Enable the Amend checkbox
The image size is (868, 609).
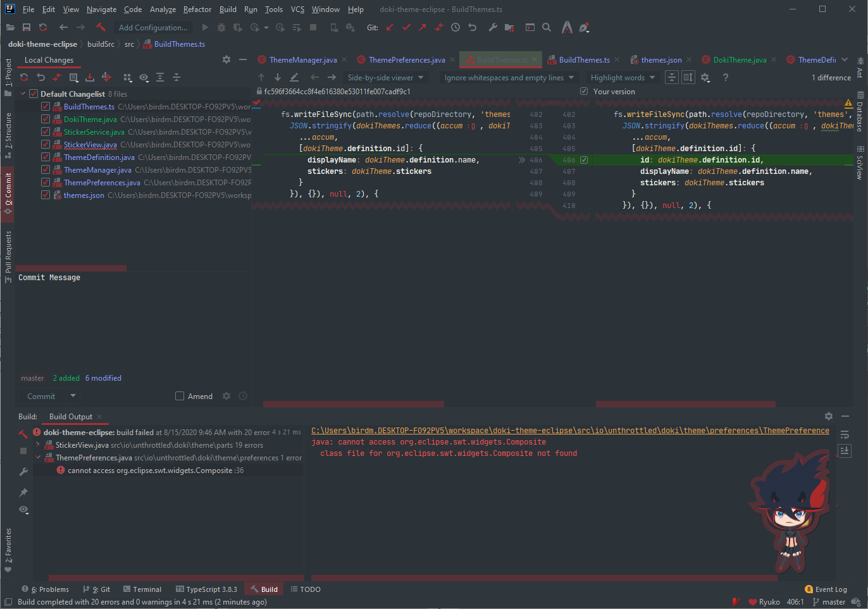click(x=180, y=396)
